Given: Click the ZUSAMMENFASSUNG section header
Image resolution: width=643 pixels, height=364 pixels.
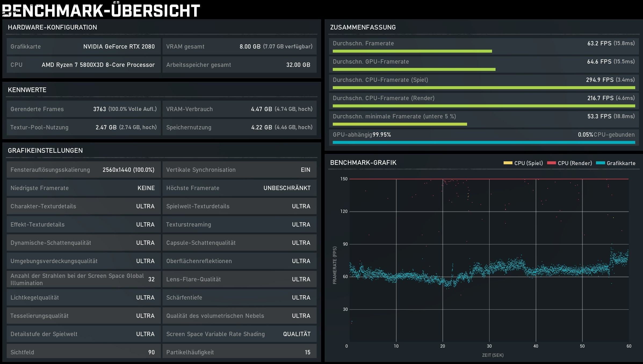Looking at the screenshot, I should (x=363, y=27).
